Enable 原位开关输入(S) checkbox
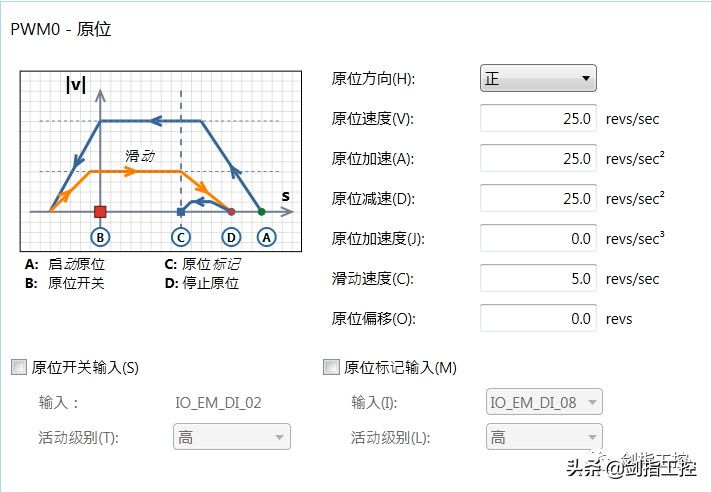 point(18,367)
